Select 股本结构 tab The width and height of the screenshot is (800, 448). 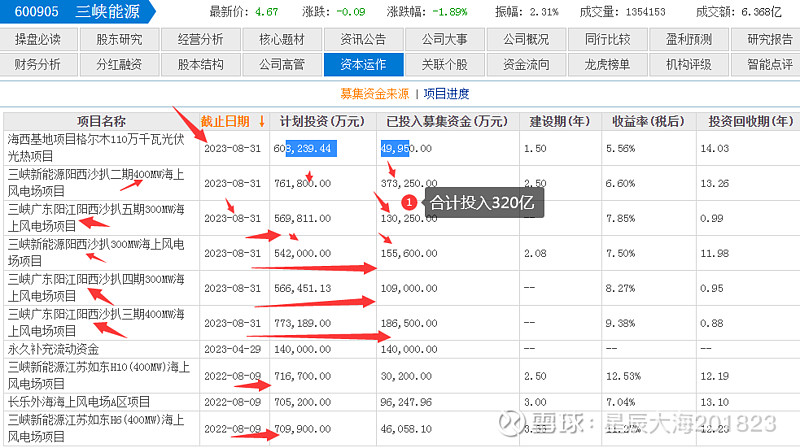pyautogui.click(x=201, y=65)
